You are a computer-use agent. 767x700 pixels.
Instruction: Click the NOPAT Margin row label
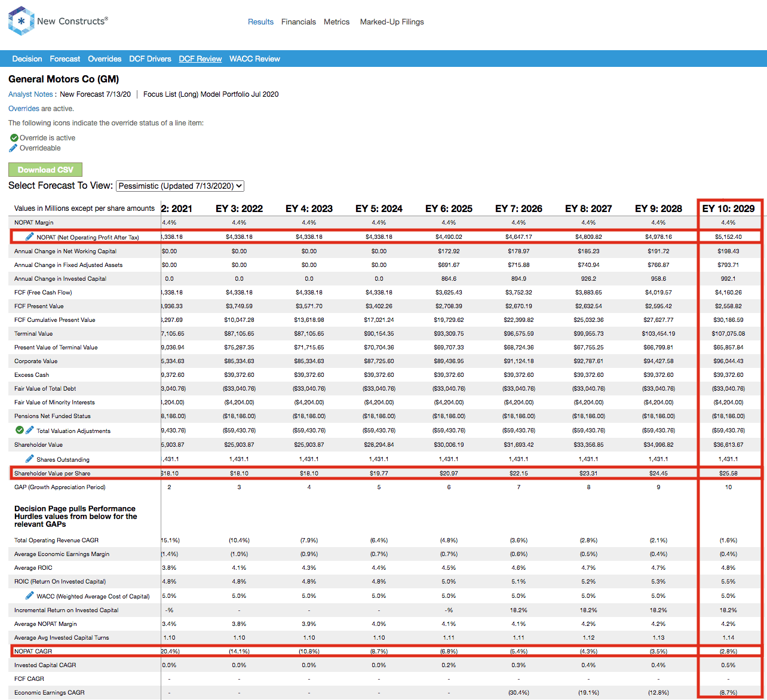pyautogui.click(x=34, y=222)
